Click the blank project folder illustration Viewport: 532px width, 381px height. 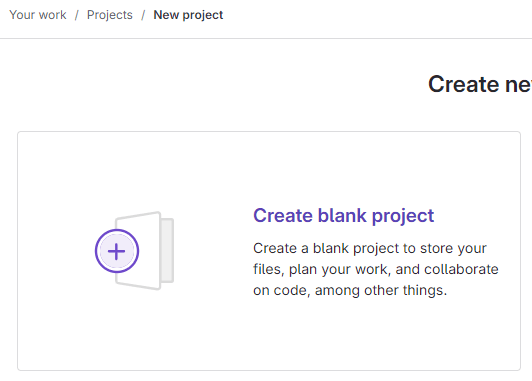pos(134,251)
